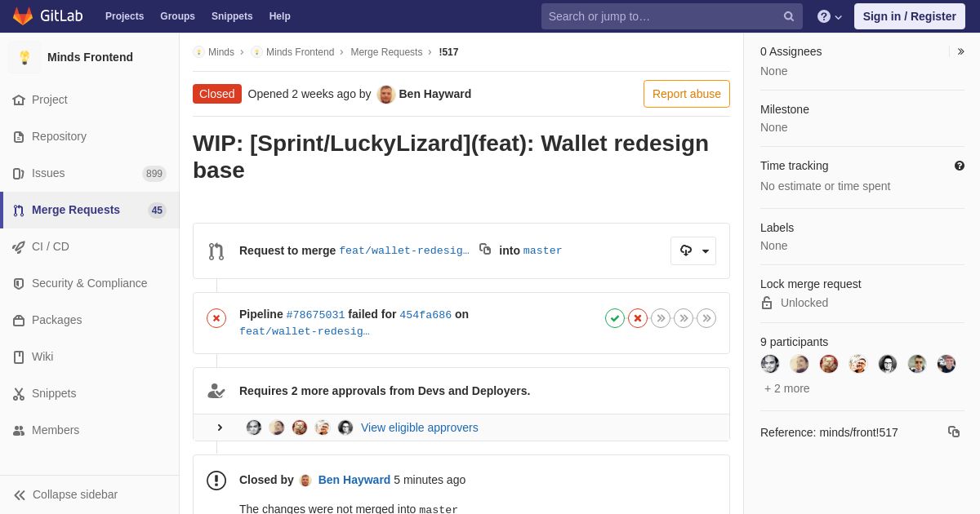Click the first skipped pipeline stage icon
This screenshot has width=980, height=514.
(661, 318)
